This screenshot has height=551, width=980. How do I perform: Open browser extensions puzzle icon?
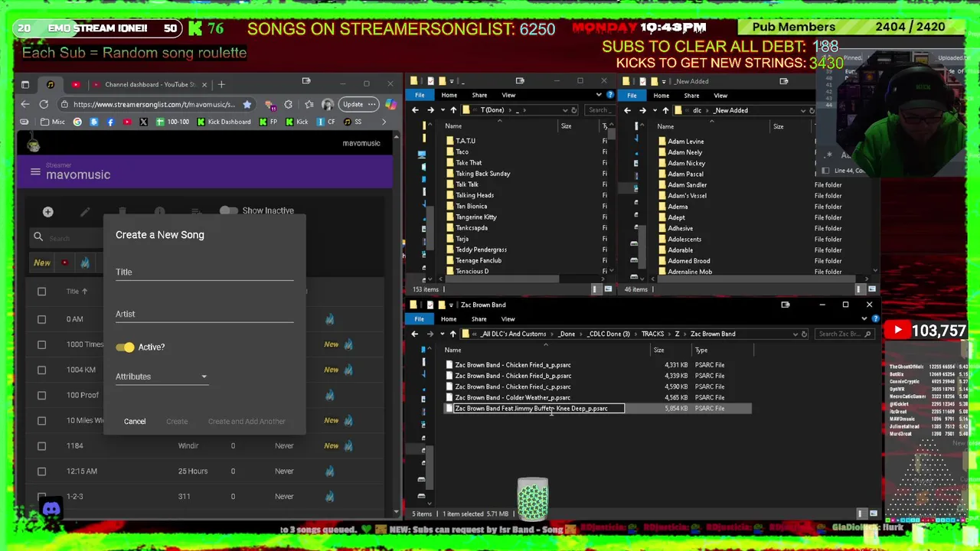(x=288, y=104)
